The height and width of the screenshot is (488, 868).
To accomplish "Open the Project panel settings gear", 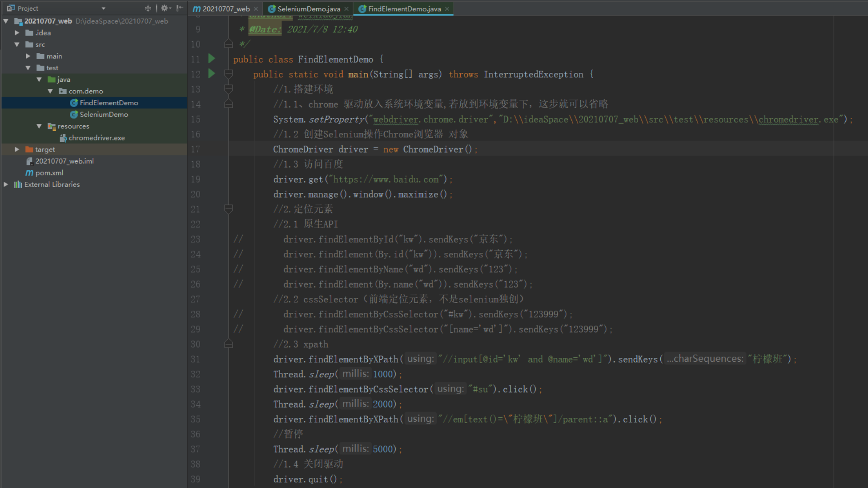I will (x=165, y=8).
